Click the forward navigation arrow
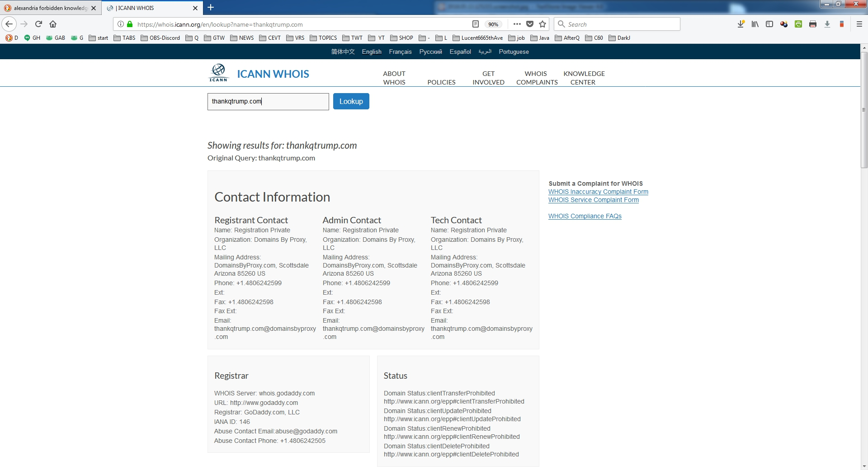The width and height of the screenshot is (868, 470). 24,24
